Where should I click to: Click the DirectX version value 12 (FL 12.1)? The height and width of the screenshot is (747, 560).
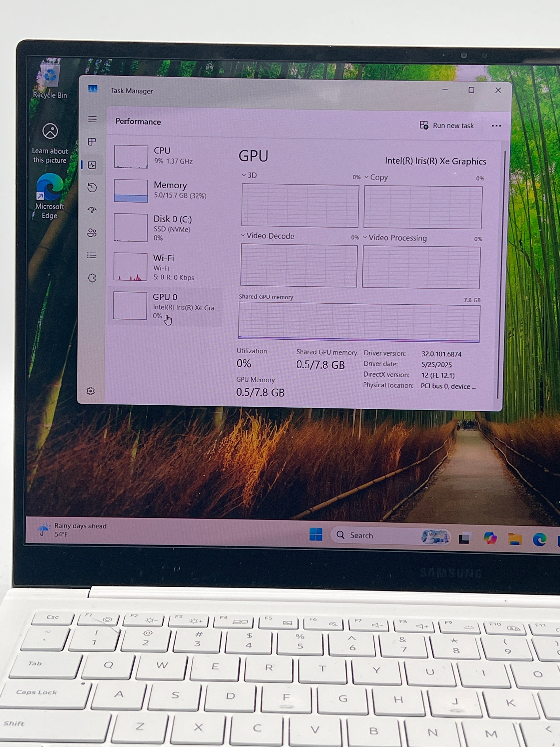[437, 375]
